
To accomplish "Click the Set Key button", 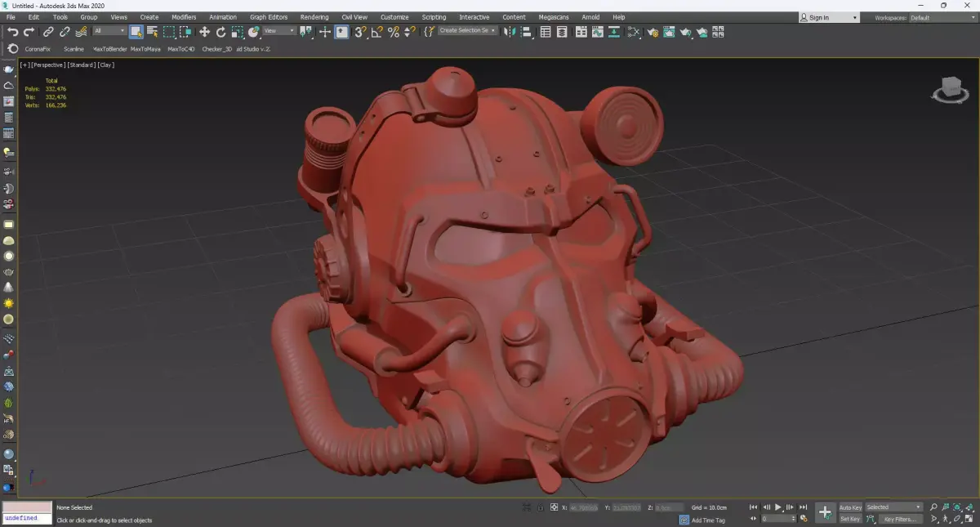I will tap(850, 519).
